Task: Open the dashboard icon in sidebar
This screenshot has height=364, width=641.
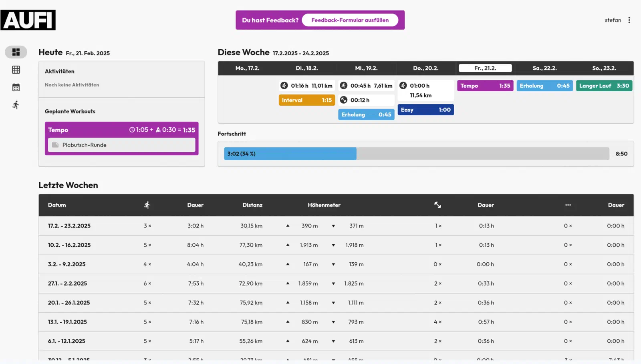Action: tap(16, 52)
